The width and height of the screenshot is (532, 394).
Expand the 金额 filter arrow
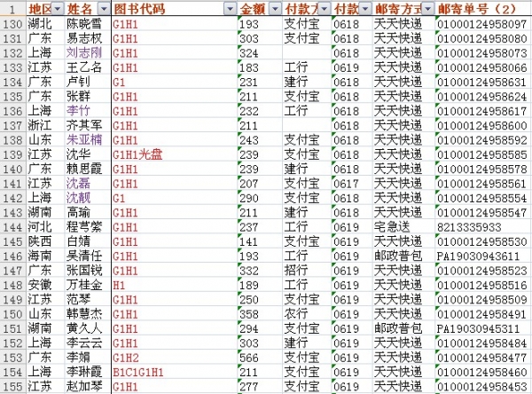[274, 8]
